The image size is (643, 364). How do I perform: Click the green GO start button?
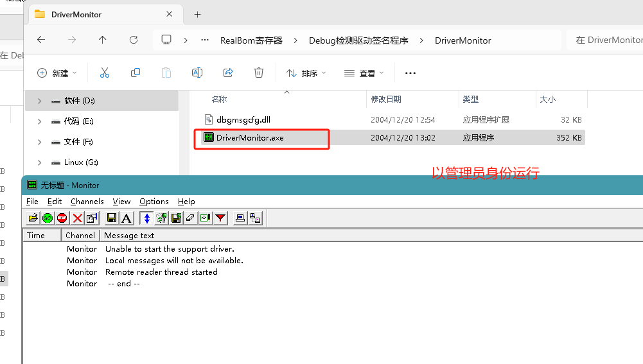tap(48, 218)
